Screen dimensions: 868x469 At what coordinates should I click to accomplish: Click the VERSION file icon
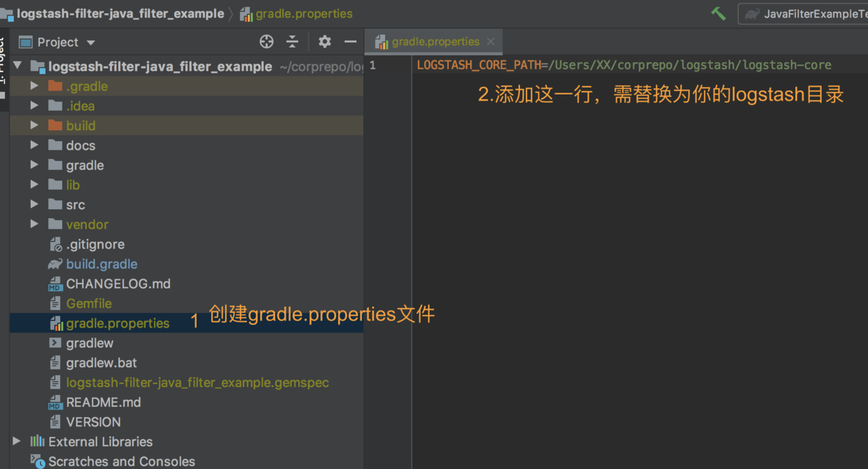(x=55, y=422)
